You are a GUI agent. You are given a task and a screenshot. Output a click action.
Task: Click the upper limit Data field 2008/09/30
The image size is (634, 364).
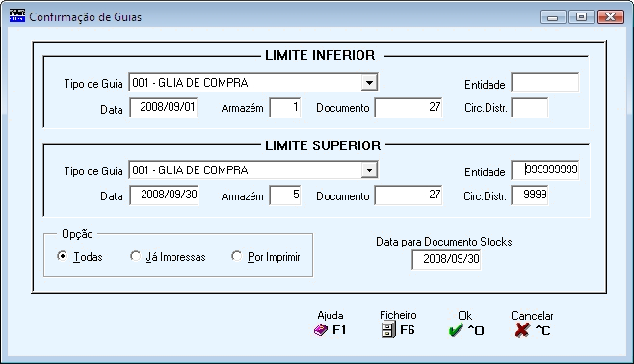point(164,195)
